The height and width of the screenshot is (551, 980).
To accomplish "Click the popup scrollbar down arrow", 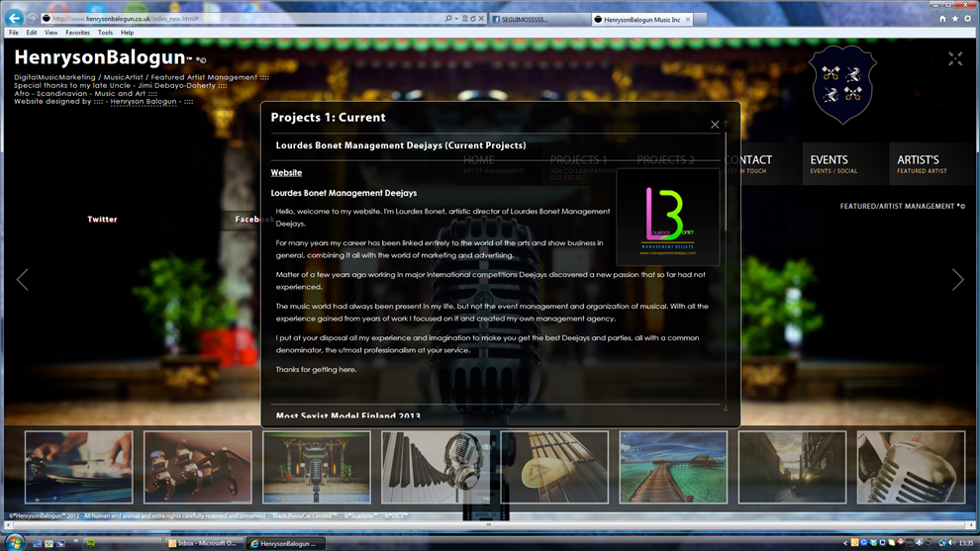I will point(726,408).
